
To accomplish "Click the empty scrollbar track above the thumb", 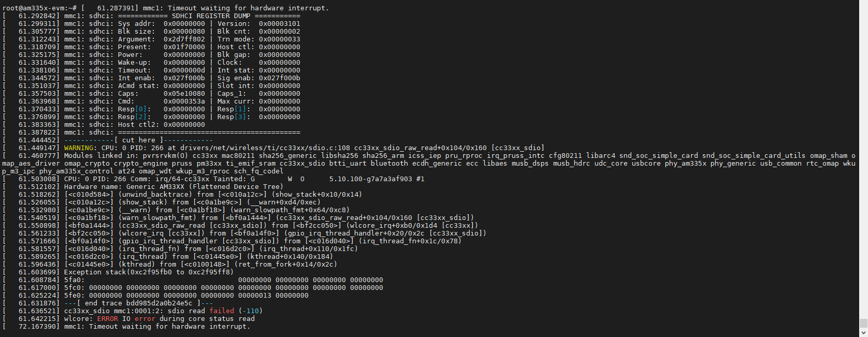I will [x=863, y=155].
